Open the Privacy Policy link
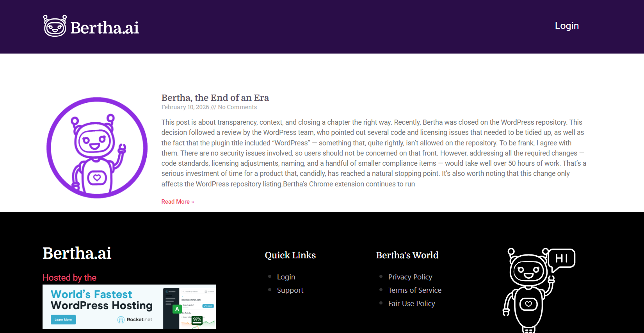The image size is (644, 333). click(410, 277)
